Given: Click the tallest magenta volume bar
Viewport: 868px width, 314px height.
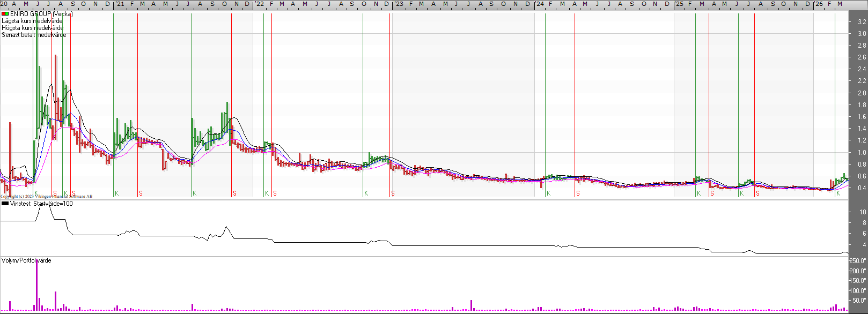Looking at the screenshot, I should tap(36, 284).
